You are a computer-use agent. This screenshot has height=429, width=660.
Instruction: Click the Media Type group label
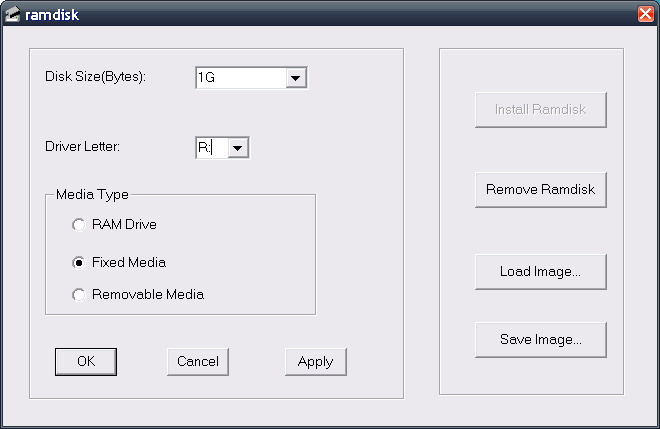[x=92, y=194]
